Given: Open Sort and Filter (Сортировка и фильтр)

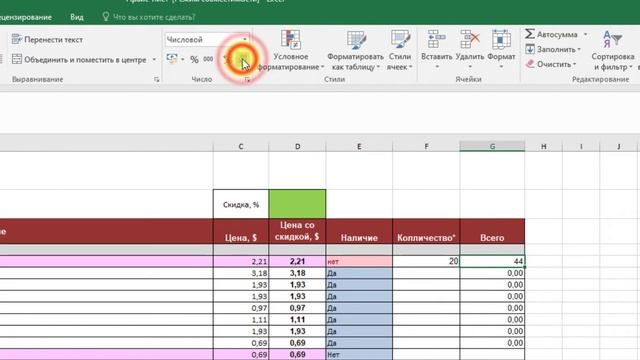Looking at the screenshot, I should (612, 51).
